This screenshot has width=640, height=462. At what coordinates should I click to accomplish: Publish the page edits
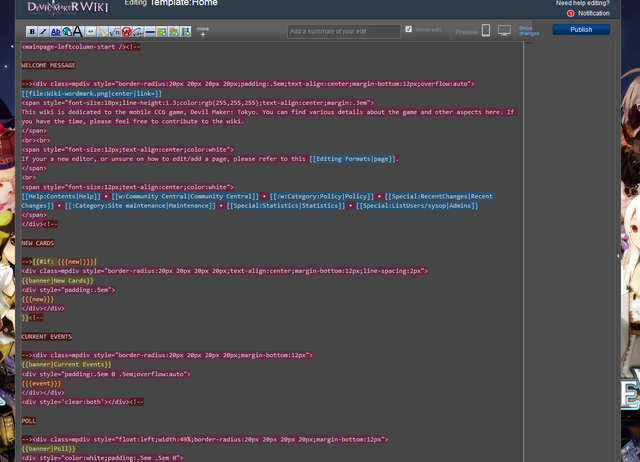[581, 29]
